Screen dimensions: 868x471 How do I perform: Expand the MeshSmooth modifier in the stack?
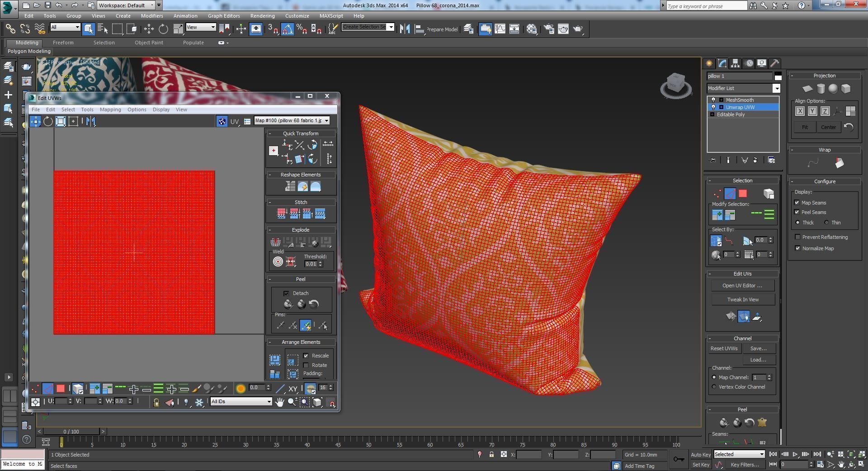tap(721, 100)
